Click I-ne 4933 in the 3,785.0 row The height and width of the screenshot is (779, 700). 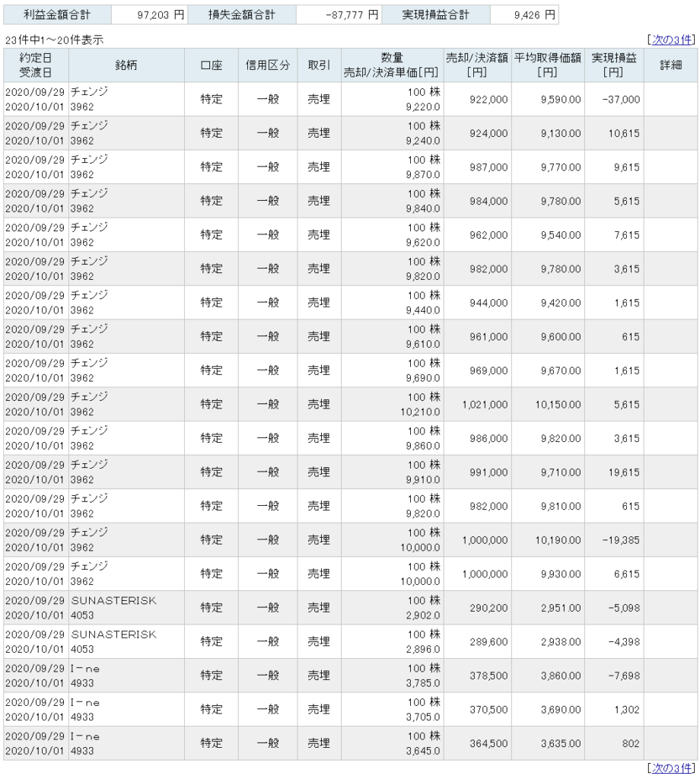126,676
